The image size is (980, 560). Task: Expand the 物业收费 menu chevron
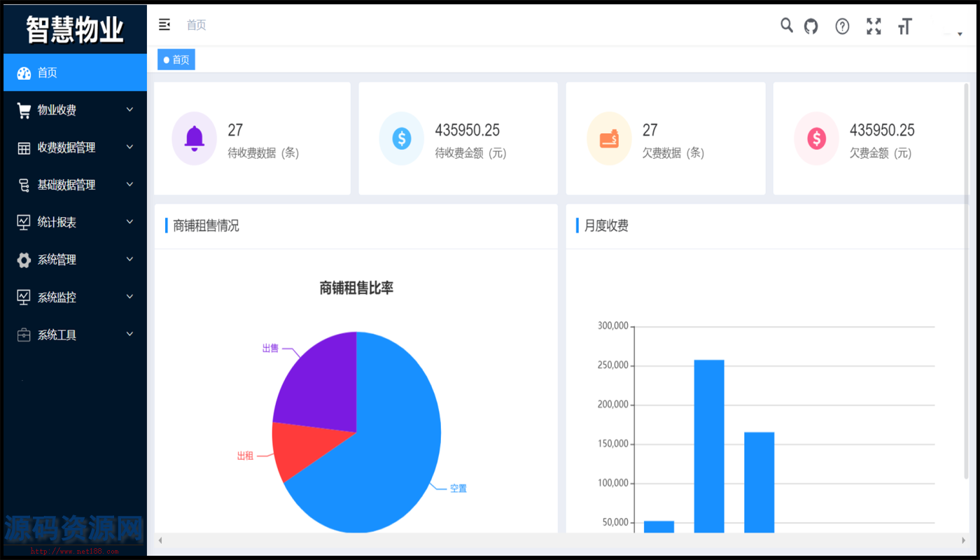(x=129, y=110)
